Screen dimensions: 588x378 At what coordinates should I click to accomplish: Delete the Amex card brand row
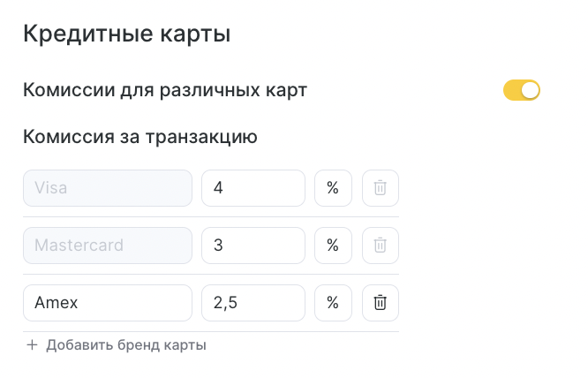(x=380, y=303)
